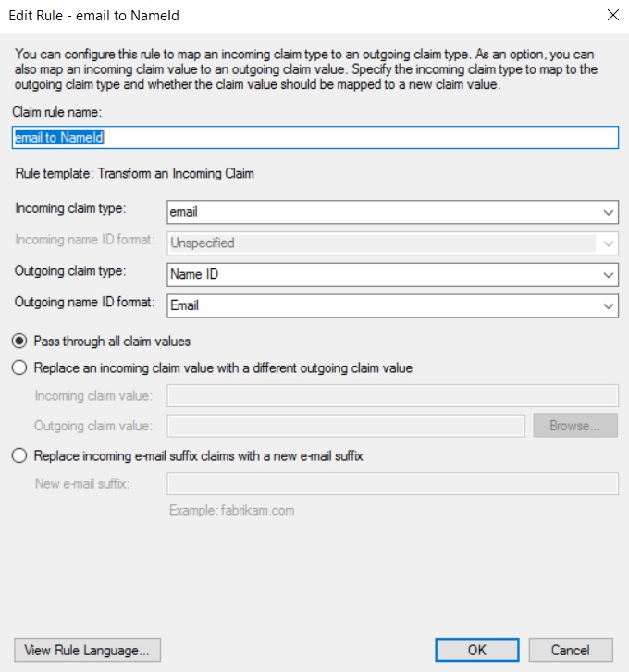Click the Incoming claim value field
The height and width of the screenshot is (672, 629).
pyautogui.click(x=392, y=396)
